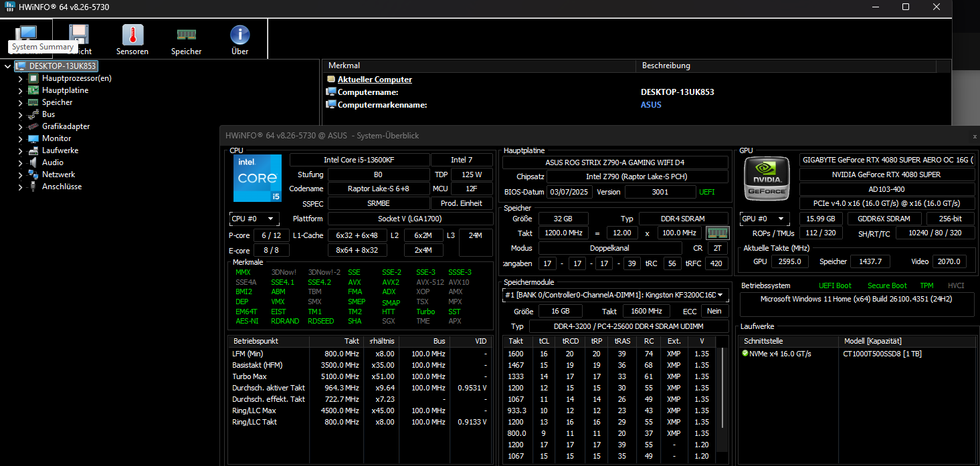This screenshot has width=980, height=466.
Task: Click the CT1000T500SSD8 [1 TB] drive entry
Action: point(882,354)
